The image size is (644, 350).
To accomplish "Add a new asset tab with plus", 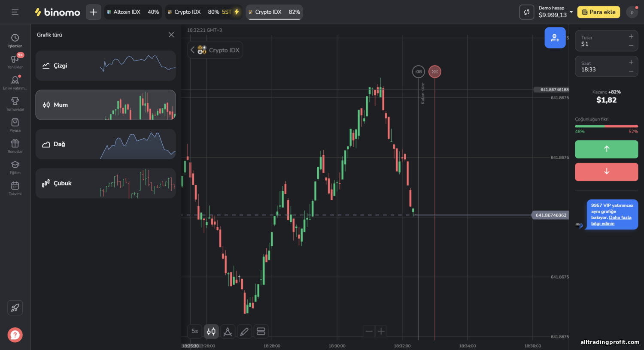I will 94,12.
